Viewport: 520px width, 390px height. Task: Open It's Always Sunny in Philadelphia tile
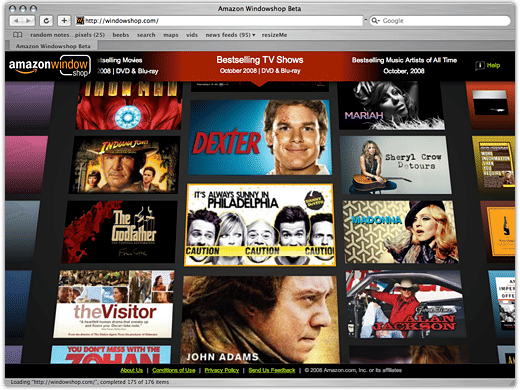coord(260,225)
